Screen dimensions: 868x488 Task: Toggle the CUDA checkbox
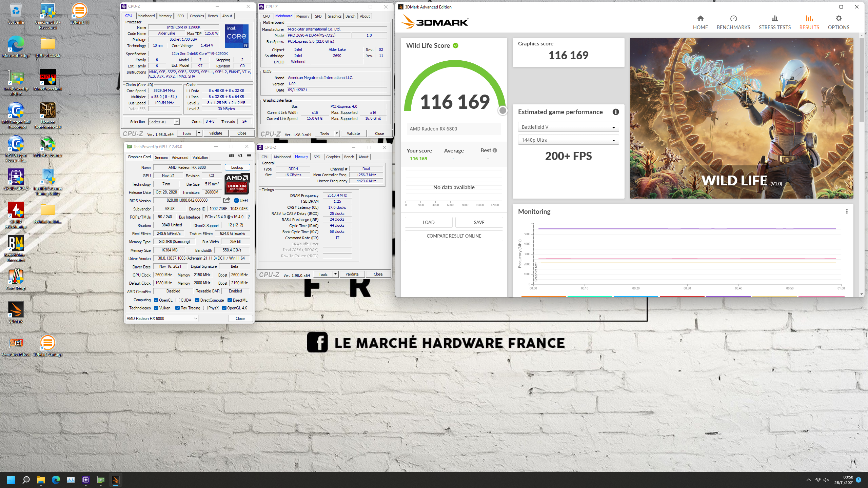[178, 300]
